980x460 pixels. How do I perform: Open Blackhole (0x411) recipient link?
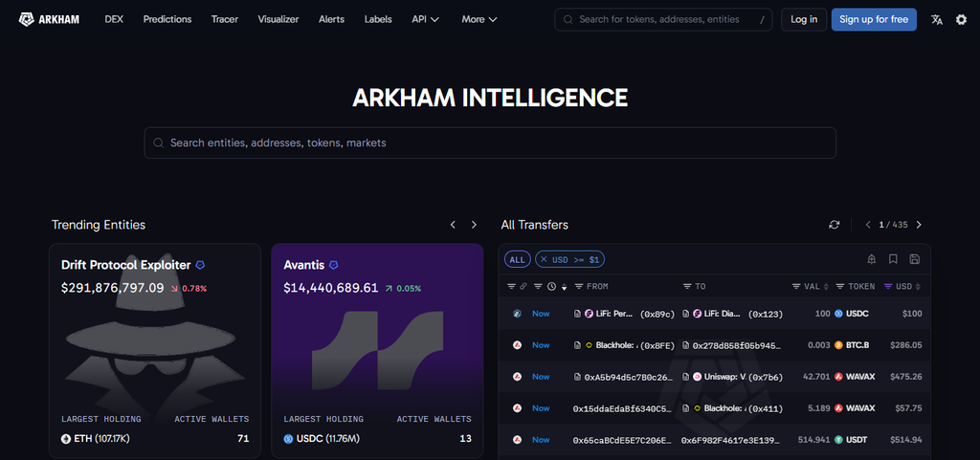coord(732,408)
